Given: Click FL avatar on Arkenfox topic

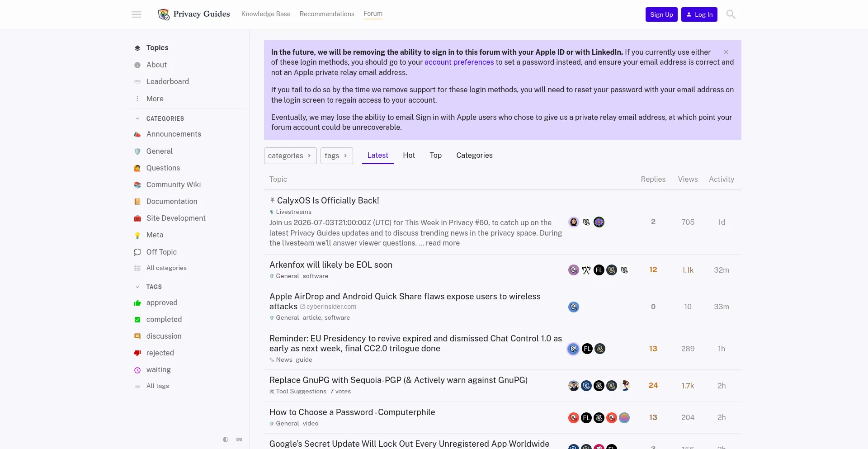Looking at the screenshot, I should 599,270.
